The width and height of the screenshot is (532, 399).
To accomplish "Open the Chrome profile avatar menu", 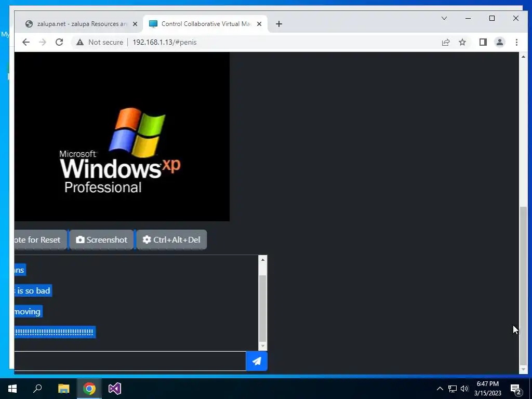I will pos(499,42).
